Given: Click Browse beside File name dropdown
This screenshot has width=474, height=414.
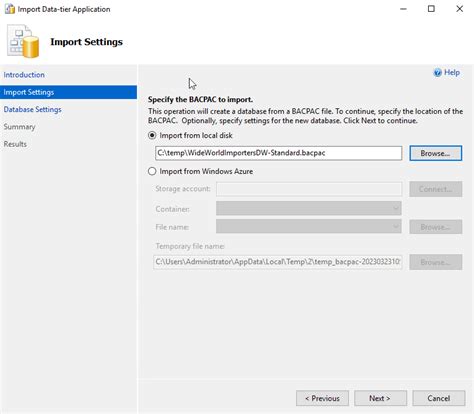Looking at the screenshot, I should pos(436,227).
